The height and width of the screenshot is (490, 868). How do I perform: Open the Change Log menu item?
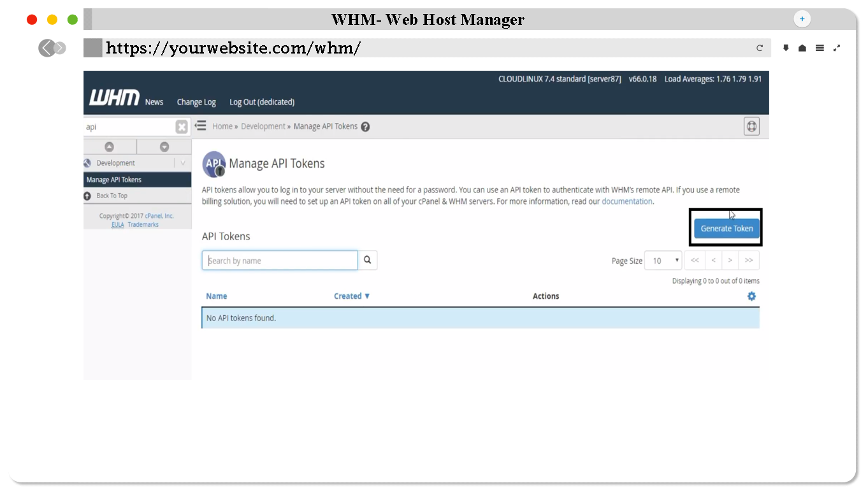[x=196, y=102]
